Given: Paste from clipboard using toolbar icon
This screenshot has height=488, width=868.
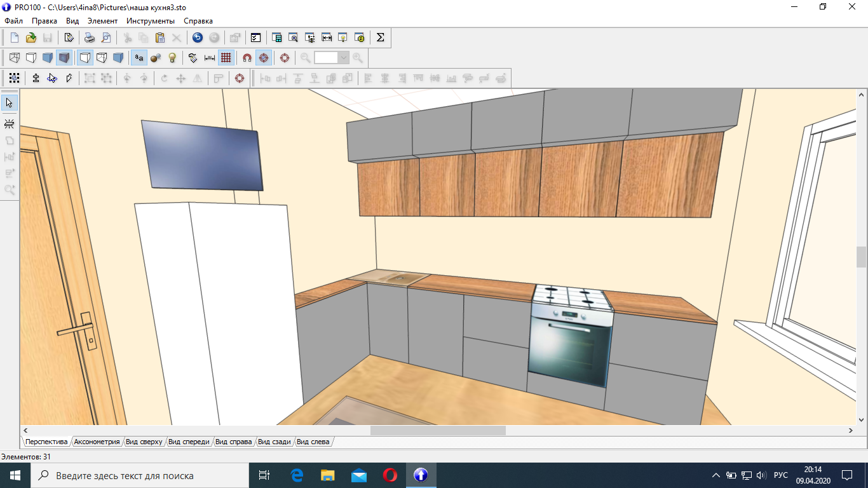Looking at the screenshot, I should pyautogui.click(x=160, y=37).
